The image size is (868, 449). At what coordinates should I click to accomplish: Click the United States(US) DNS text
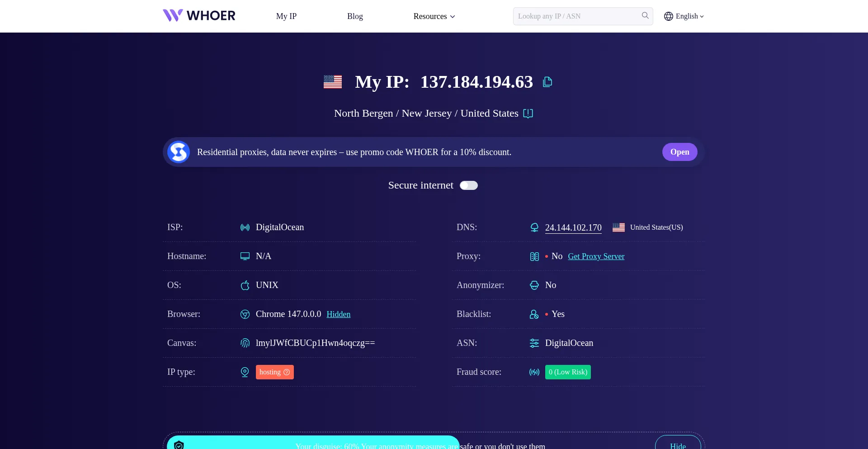coord(656,227)
